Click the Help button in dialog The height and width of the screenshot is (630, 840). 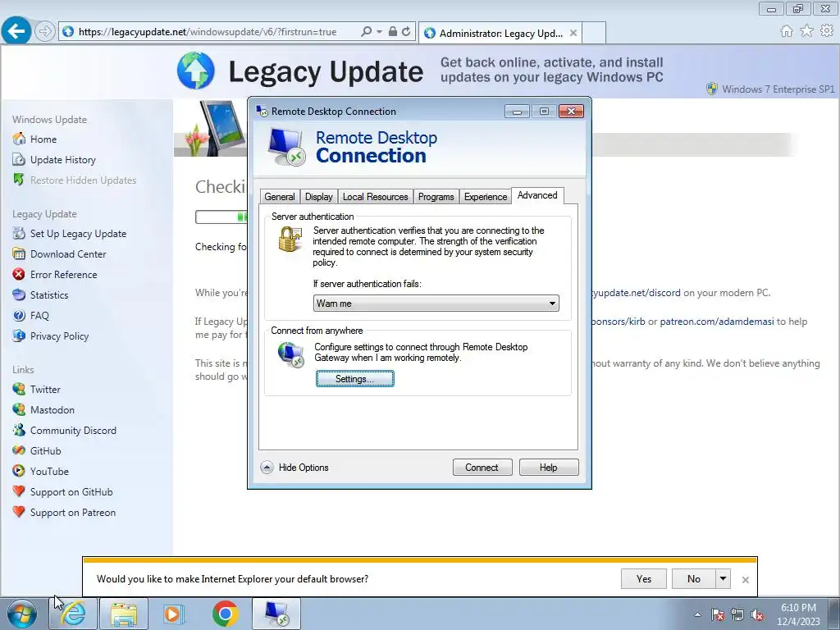549,467
